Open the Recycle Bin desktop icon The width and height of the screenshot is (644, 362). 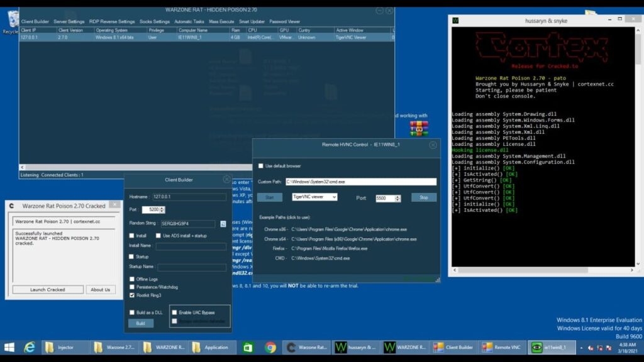click(11, 22)
